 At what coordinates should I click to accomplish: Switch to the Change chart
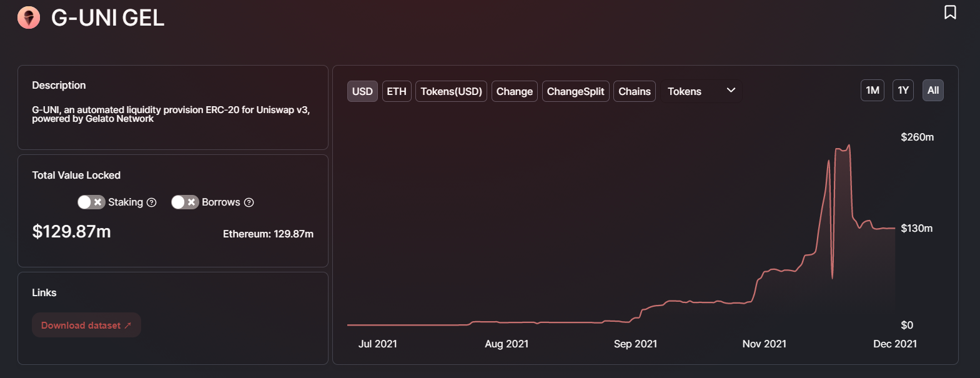pyautogui.click(x=515, y=91)
